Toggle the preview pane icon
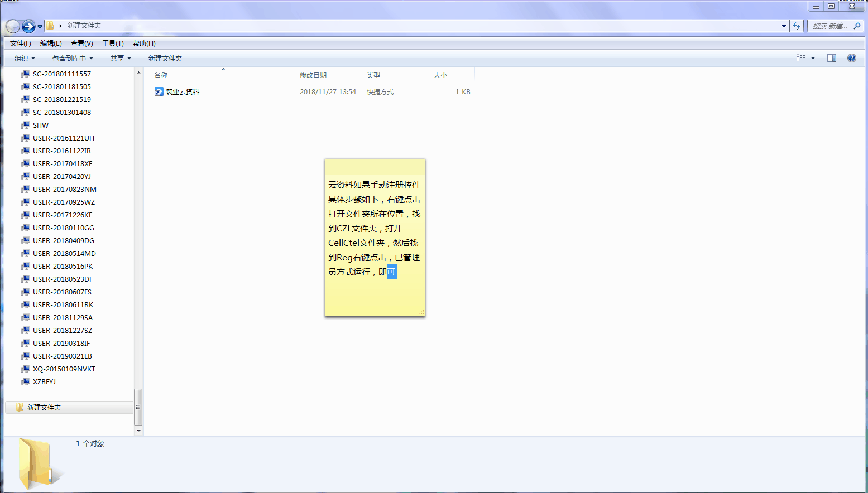 tap(831, 58)
